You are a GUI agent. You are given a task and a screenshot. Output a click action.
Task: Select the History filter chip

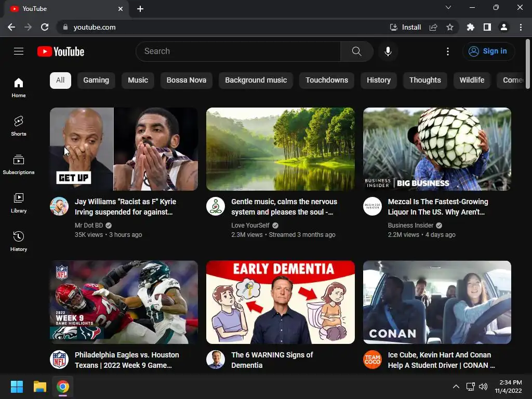pyautogui.click(x=379, y=80)
